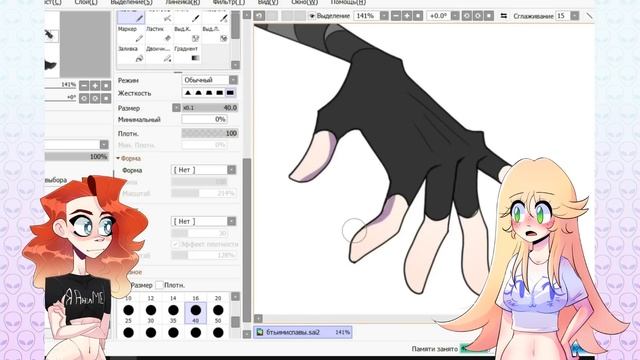Open the Линейка(R) menu
The width and height of the screenshot is (640, 360).
[x=182, y=2]
